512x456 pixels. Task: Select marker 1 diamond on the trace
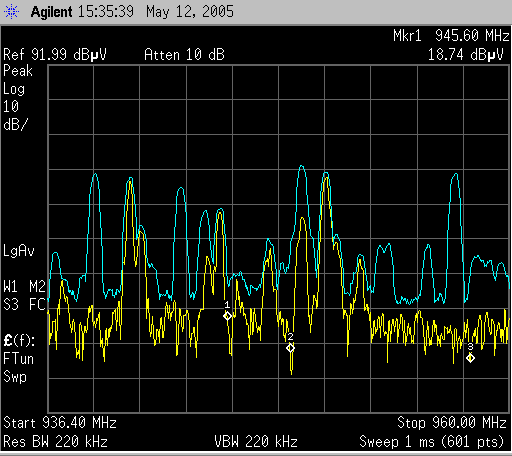tap(227, 316)
